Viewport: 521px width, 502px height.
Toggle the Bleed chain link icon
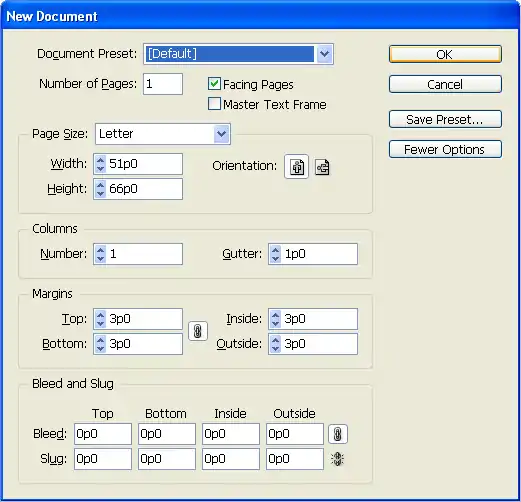[338, 434]
